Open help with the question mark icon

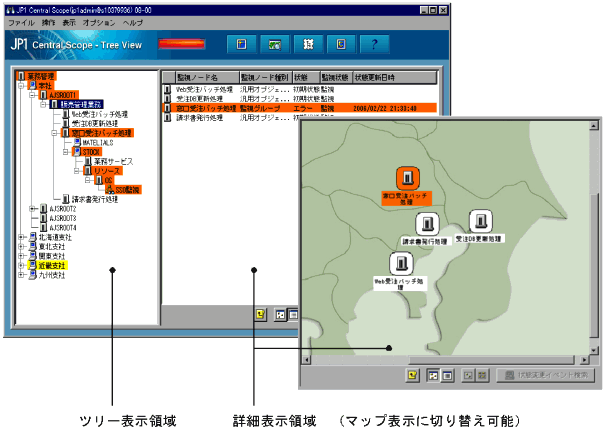[x=373, y=45]
